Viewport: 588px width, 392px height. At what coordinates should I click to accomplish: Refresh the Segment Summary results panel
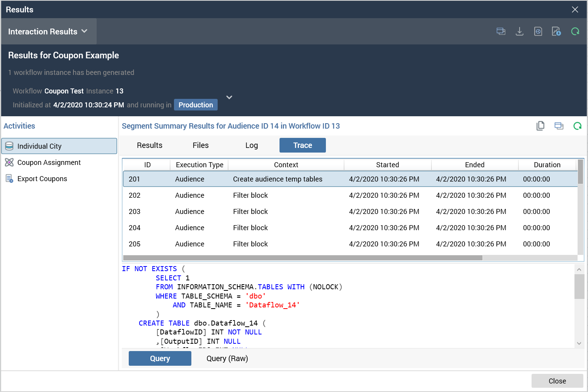click(x=577, y=126)
